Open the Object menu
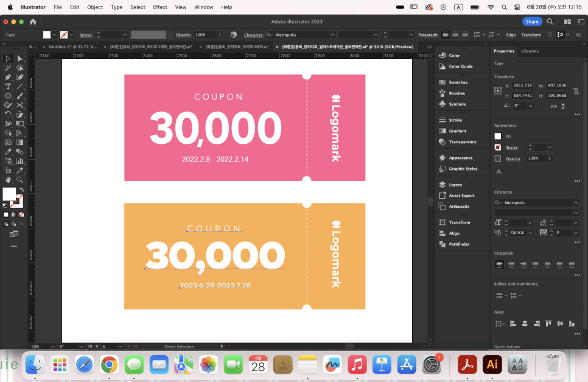 95,7
